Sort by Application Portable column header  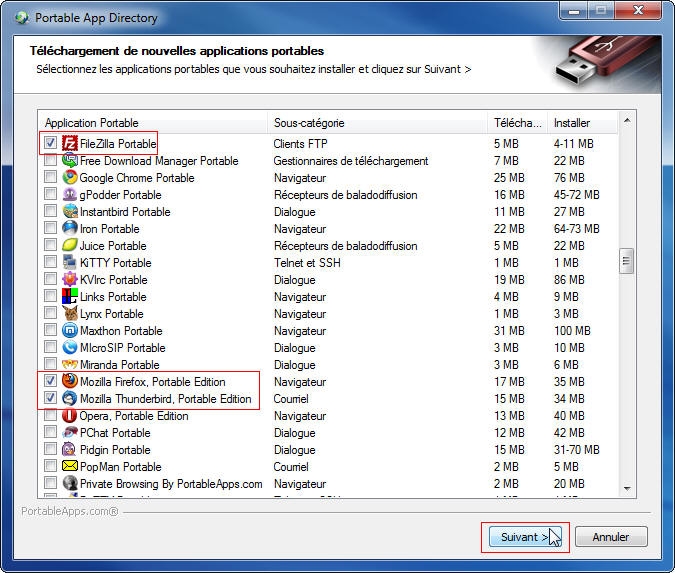coord(153,123)
